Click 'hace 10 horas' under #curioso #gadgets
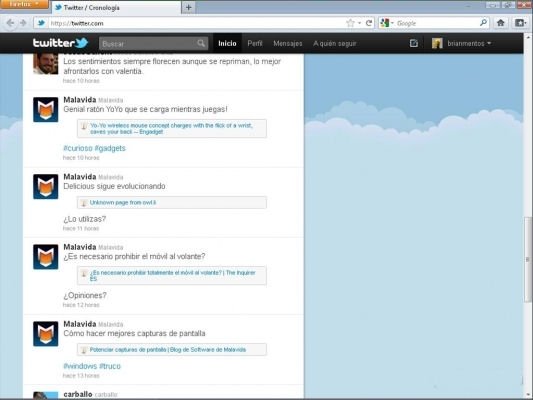Image resolution: width=533 pixels, height=400 pixels. [x=81, y=158]
